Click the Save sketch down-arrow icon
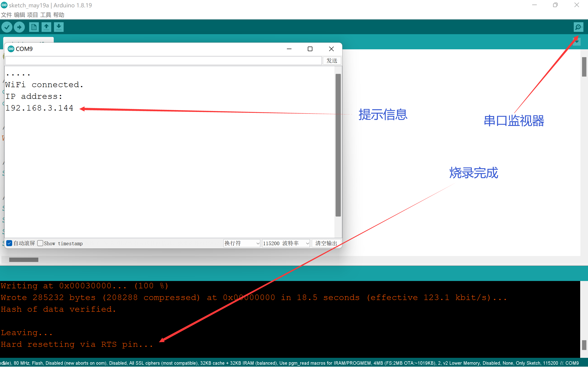The image size is (588, 367). click(x=59, y=27)
